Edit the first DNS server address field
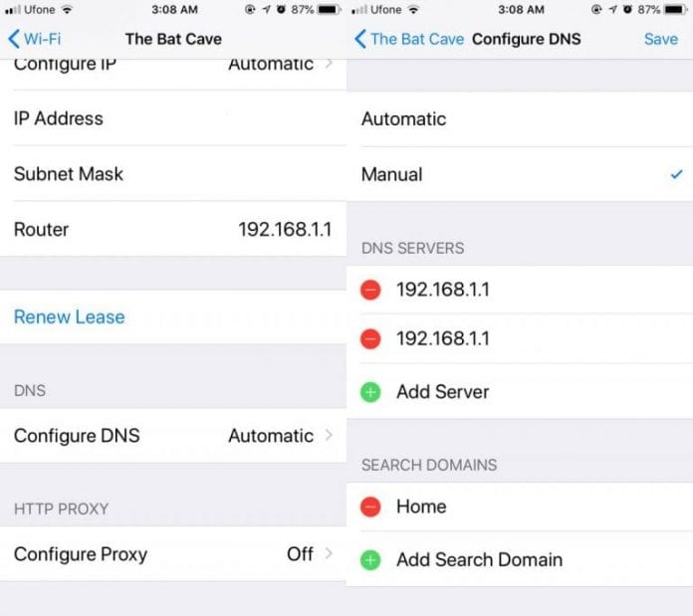This screenshot has width=693, height=616. click(443, 290)
